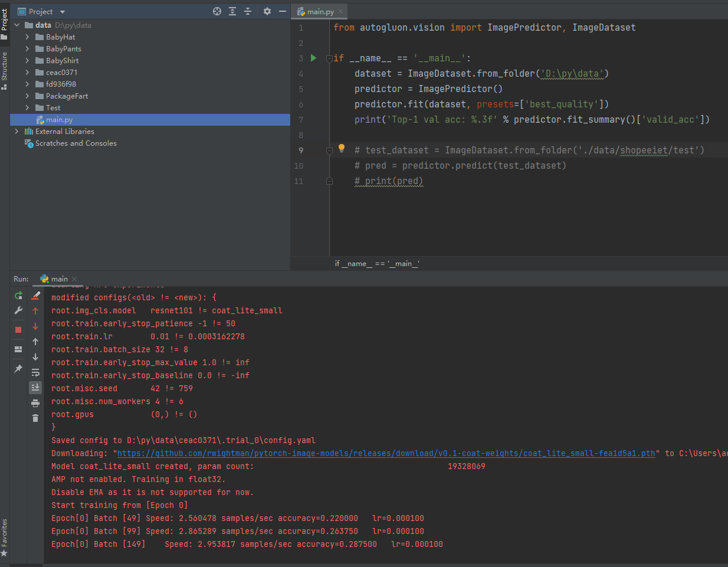Rerun the main script in Run panel

[18, 296]
